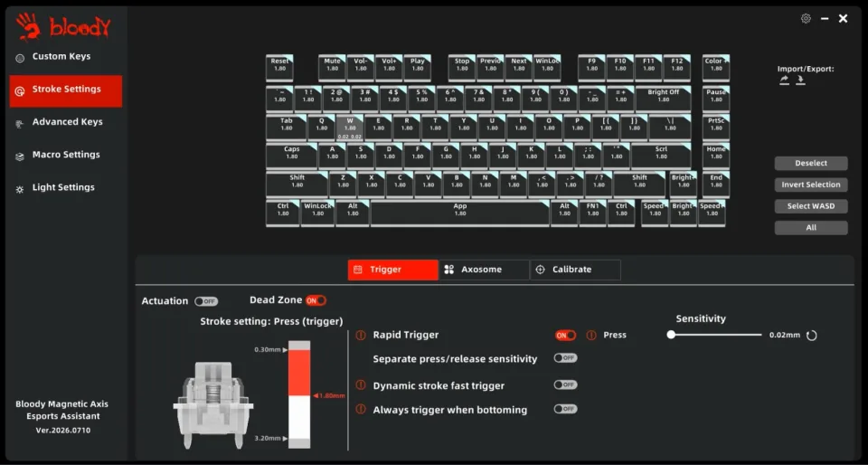Select the End key

[716, 185]
